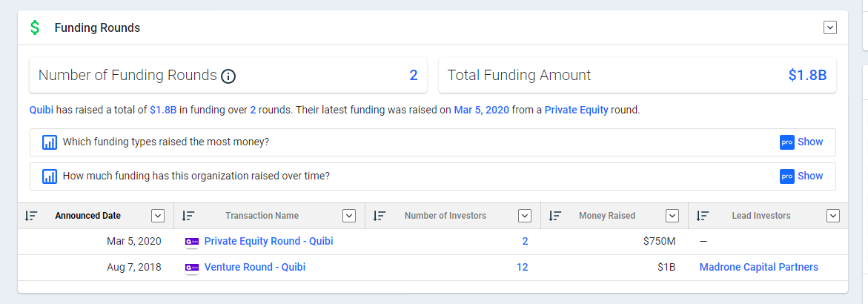This screenshot has width=868, height=304.
Task: Sort by Number of Investors column icon
Action: pos(380,216)
